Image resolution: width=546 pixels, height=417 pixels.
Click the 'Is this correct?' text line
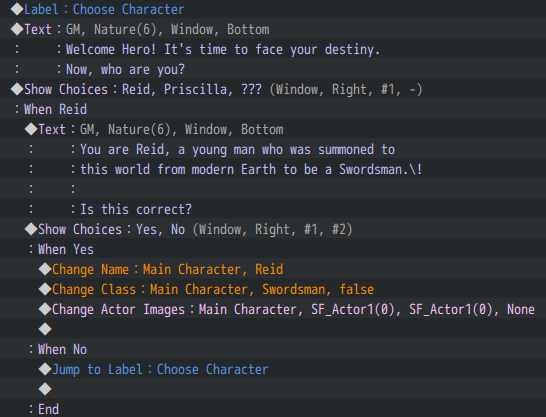(x=273, y=209)
